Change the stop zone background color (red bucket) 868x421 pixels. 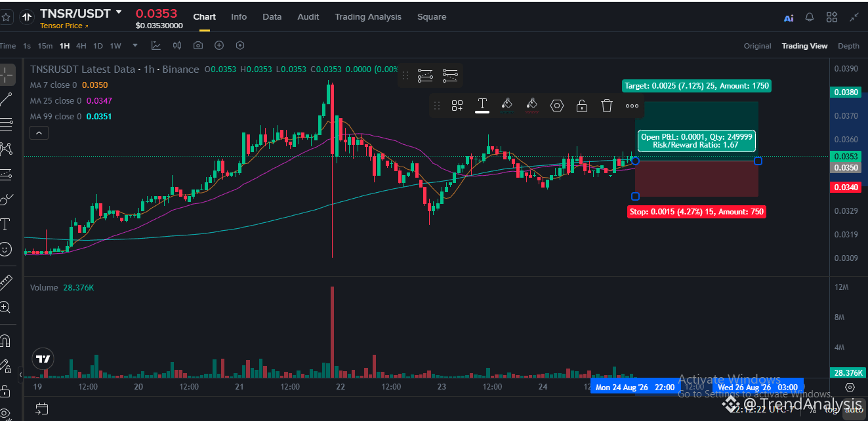coord(531,105)
